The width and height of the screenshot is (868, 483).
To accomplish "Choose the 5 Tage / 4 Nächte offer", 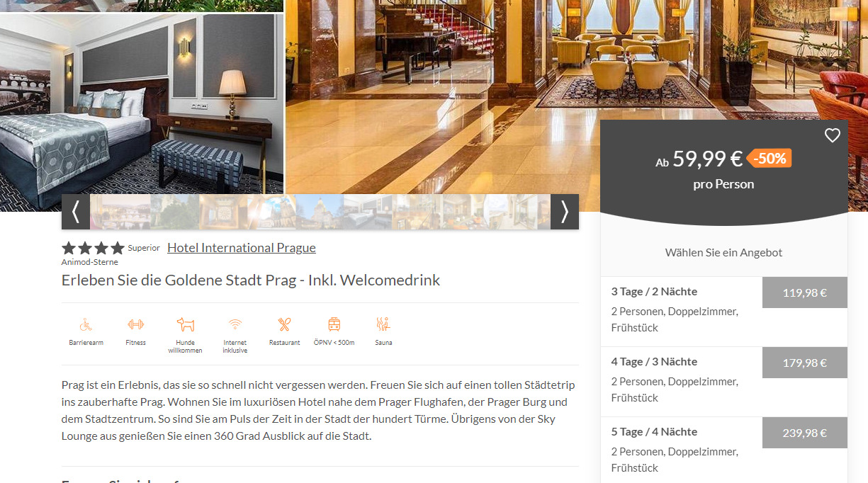I will coord(724,450).
